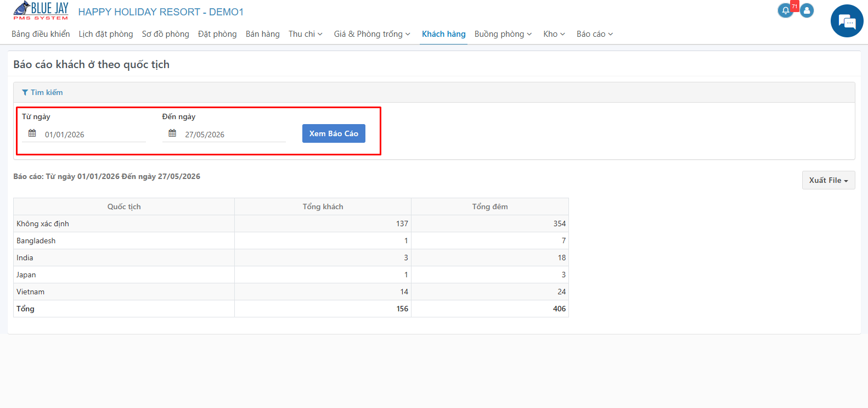868x408 pixels.
Task: Click the Tìm kiếm search panel header
Action: click(x=434, y=92)
